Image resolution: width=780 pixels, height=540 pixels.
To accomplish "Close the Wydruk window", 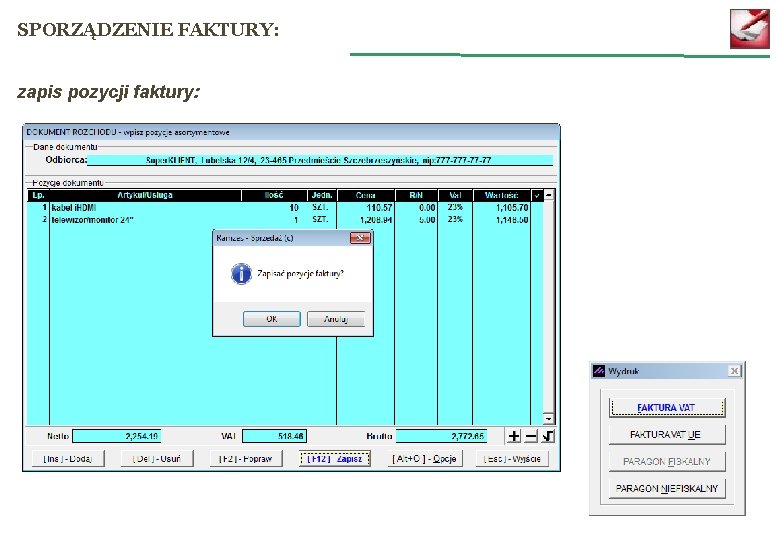I will (x=734, y=371).
